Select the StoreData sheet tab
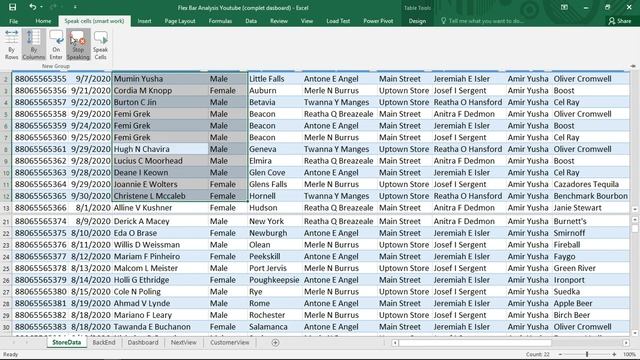Viewport: 640px width, 360px height. coord(67,342)
